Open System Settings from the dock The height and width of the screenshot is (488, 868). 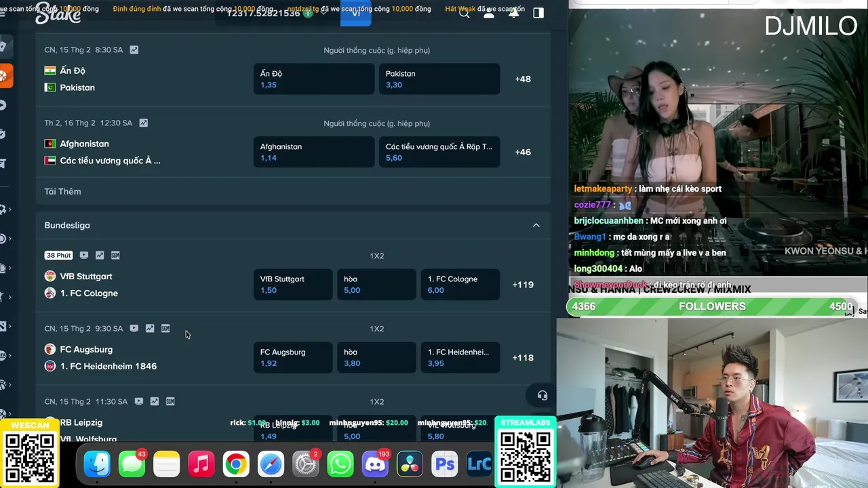point(305,465)
